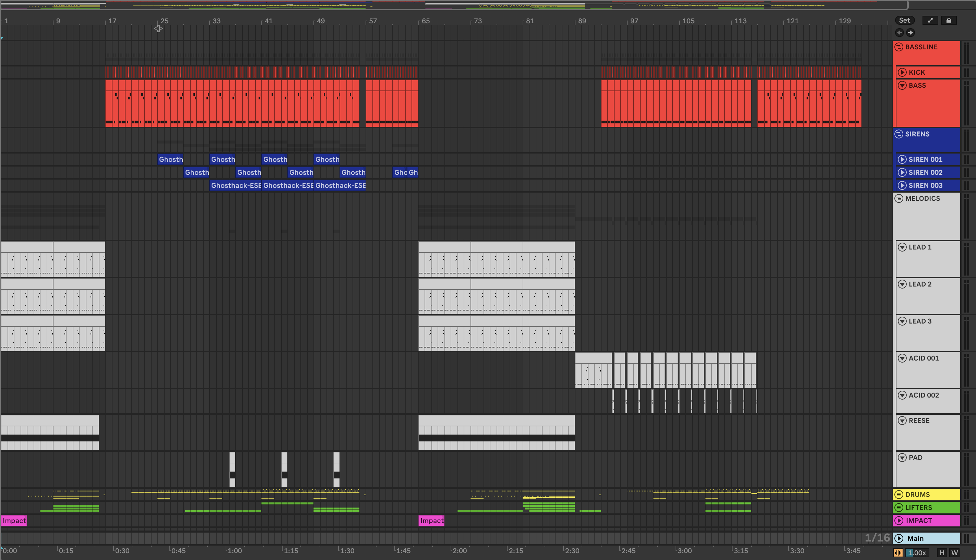Click the BASSLINE track level meter
The height and width of the screenshot is (560, 976).
966,53
